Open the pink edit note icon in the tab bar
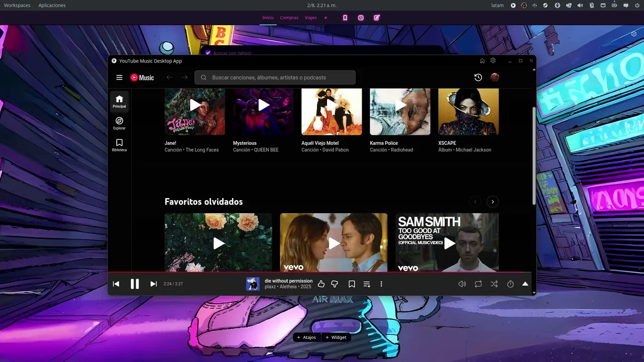Image resolution: width=644 pixels, height=362 pixels. (x=377, y=18)
